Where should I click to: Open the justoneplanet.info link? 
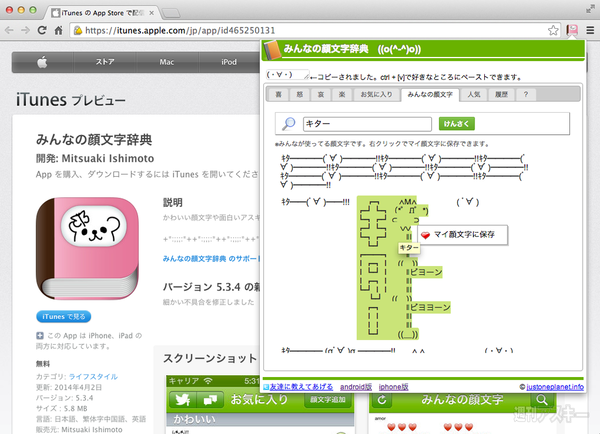(555, 387)
